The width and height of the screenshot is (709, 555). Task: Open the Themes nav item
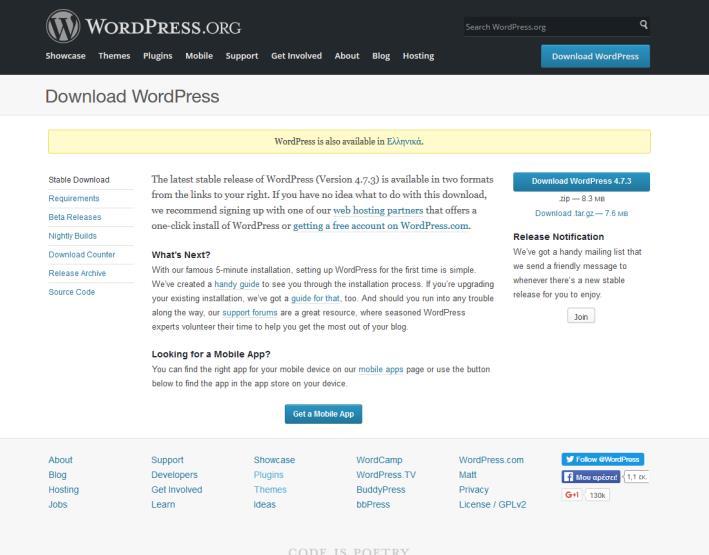[114, 56]
